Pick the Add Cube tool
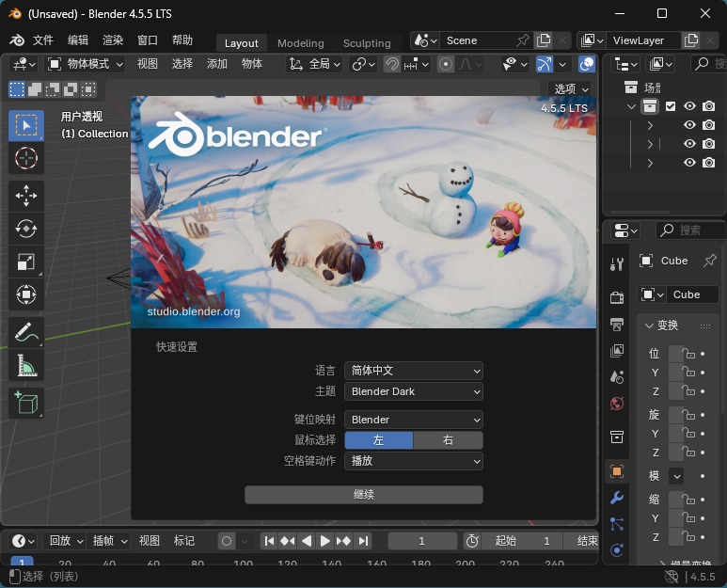Viewport: 727px width, 588px height. pyautogui.click(x=26, y=403)
